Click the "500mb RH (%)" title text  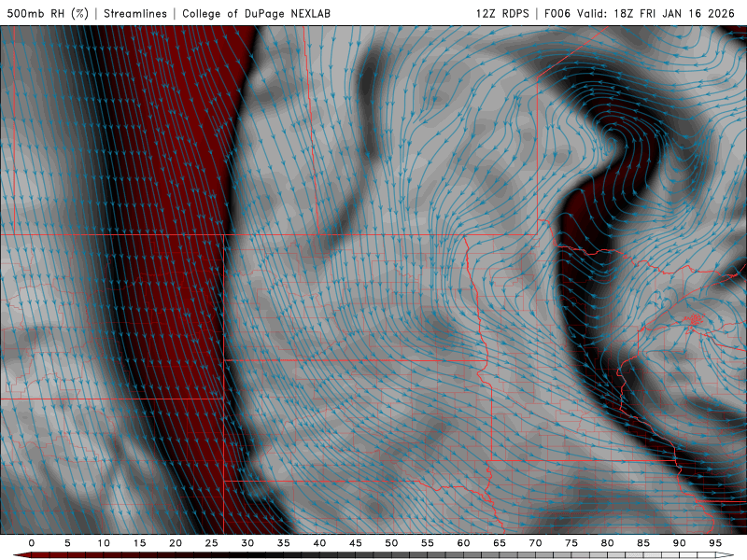point(49,13)
